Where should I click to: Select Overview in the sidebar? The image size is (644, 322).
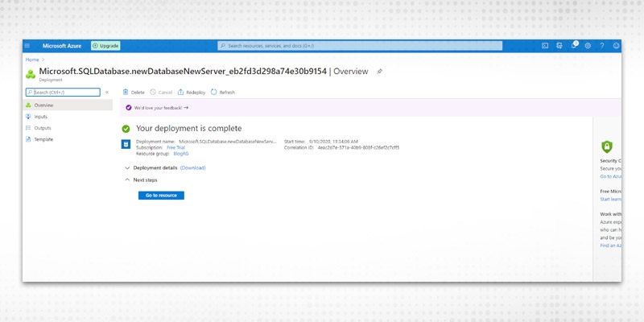pyautogui.click(x=68, y=105)
